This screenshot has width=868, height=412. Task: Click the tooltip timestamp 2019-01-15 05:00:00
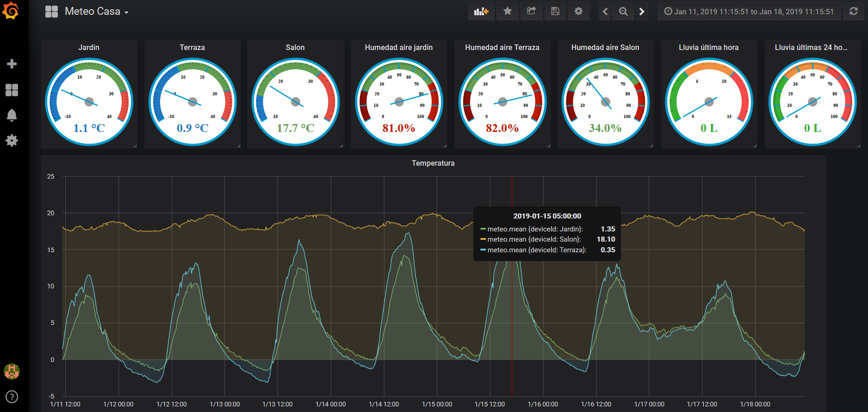(x=547, y=216)
